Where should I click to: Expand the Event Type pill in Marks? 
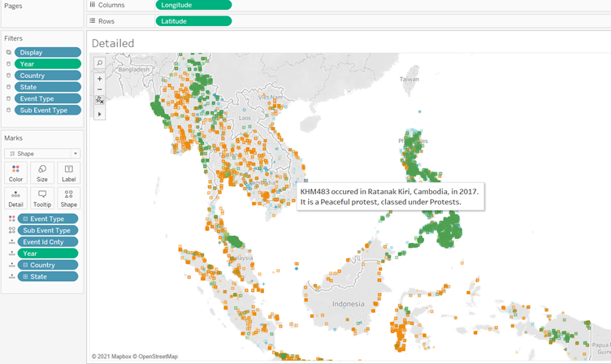(24, 219)
